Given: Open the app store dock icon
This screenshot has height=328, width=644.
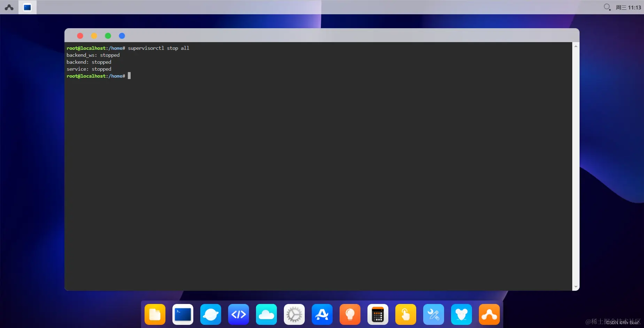Looking at the screenshot, I should (x=322, y=314).
